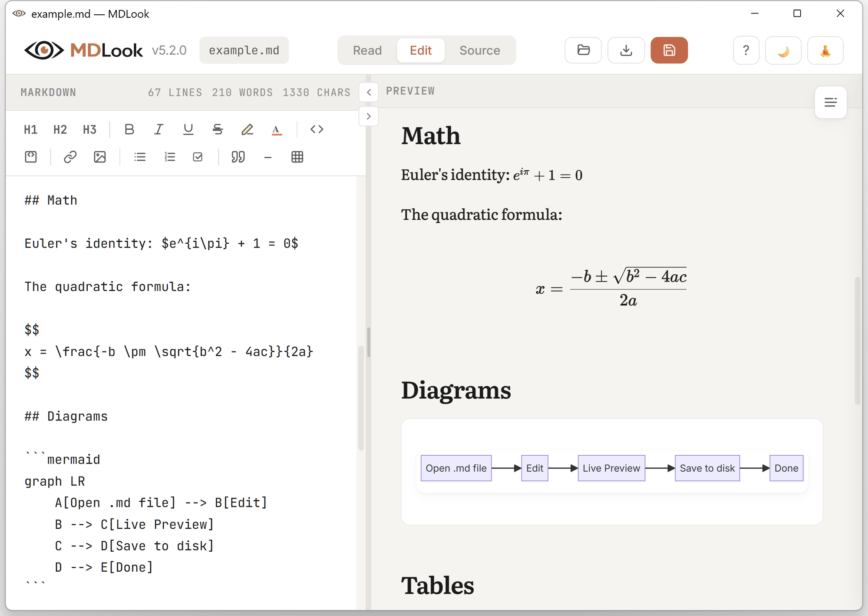The image size is (868, 616).
Task: Click the Diagrams heading in the preview
Action: point(456,390)
